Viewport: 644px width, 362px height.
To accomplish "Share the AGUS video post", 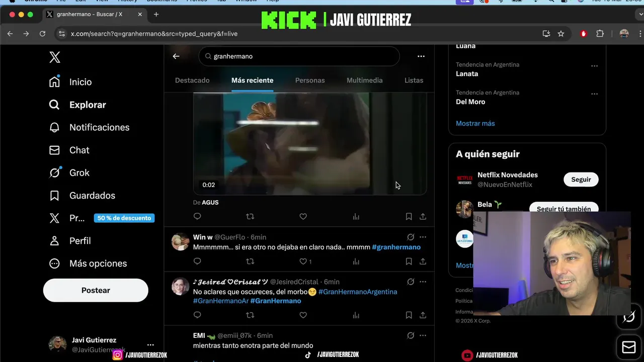I will pyautogui.click(x=423, y=217).
